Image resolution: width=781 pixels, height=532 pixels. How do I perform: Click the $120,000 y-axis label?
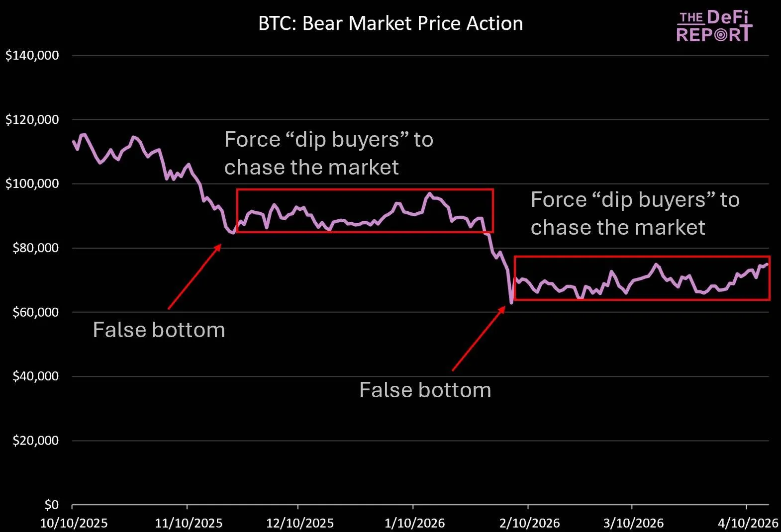(32, 119)
